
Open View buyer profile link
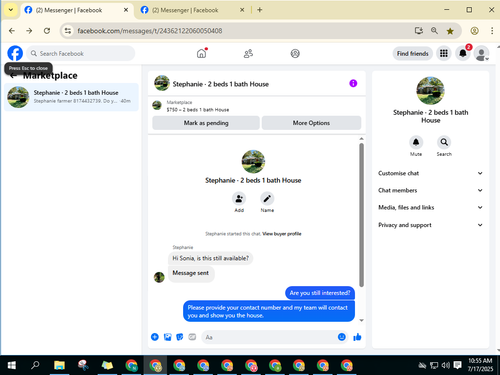click(282, 234)
